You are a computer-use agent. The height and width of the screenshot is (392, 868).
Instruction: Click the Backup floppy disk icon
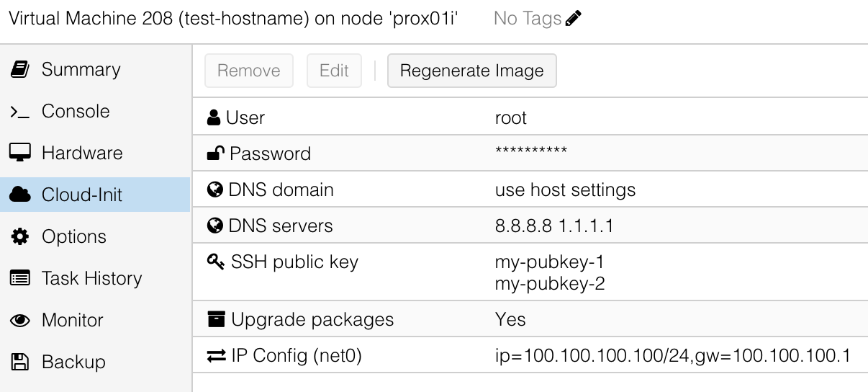[x=19, y=362]
